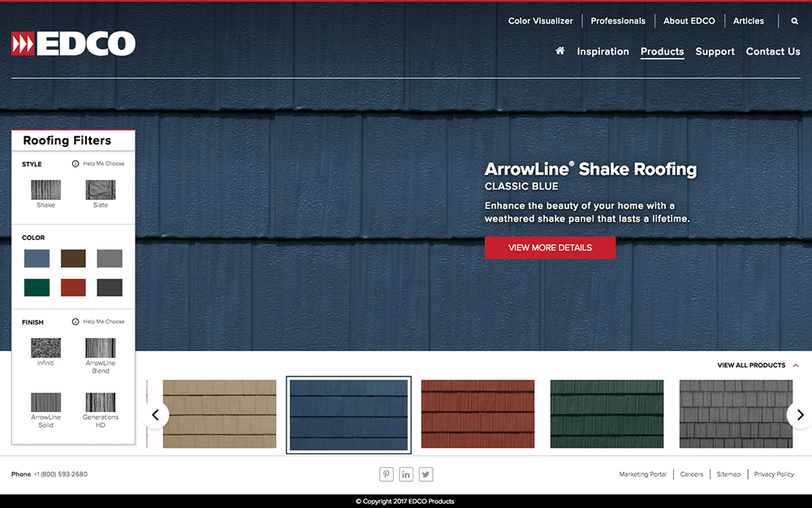
Task: Click the Roofing Filters panel title
Action: 67,141
